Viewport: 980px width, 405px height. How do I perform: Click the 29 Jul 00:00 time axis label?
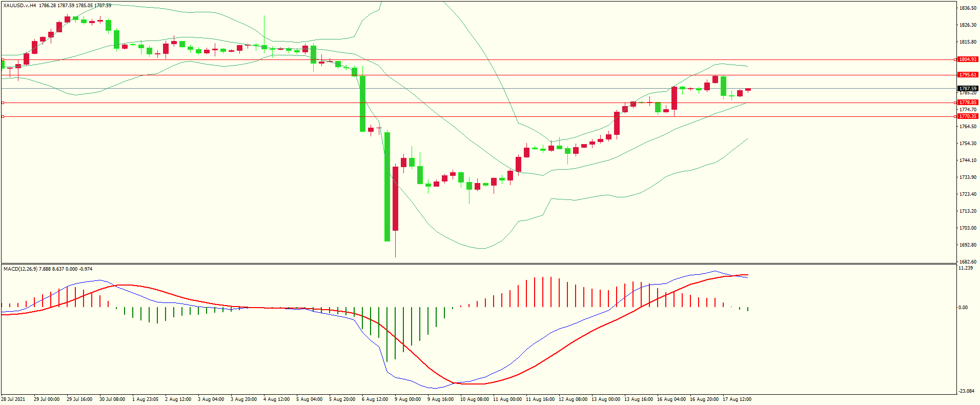tap(47, 399)
